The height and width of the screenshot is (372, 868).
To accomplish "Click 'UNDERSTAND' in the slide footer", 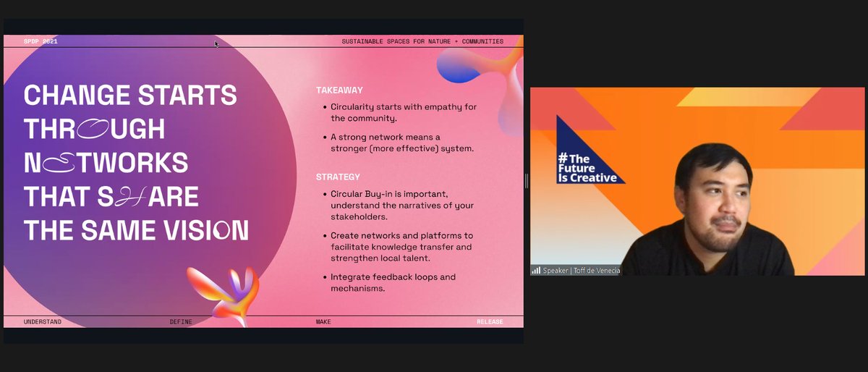I will coord(43,321).
